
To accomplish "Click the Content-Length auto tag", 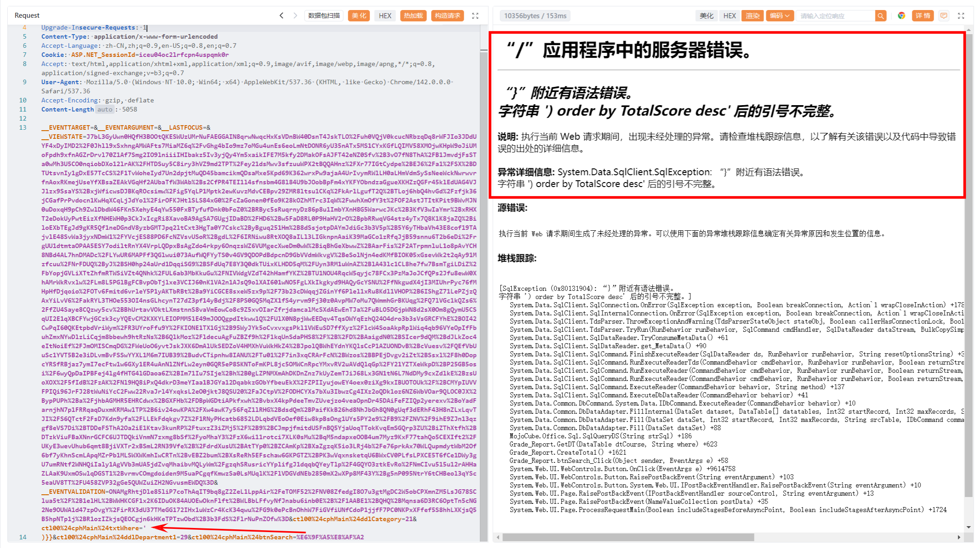I will click(105, 109).
